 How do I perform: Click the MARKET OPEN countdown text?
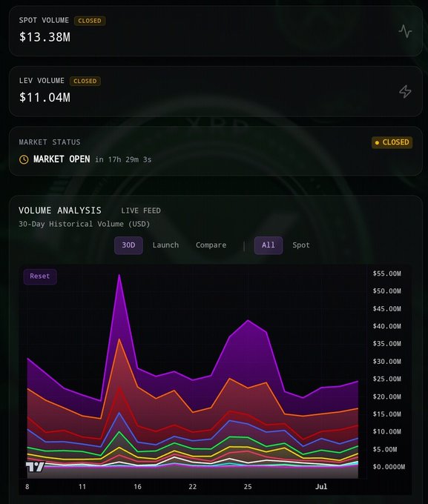(93, 159)
